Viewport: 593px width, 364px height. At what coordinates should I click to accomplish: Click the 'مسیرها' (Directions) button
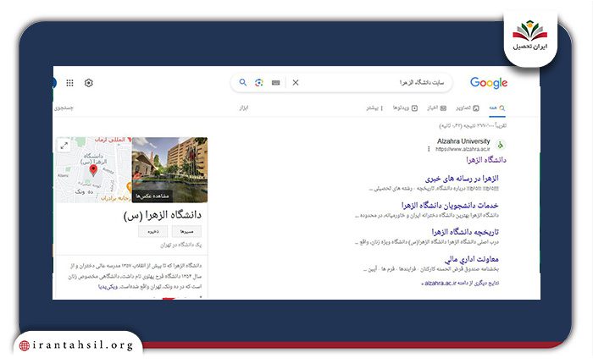click(186, 231)
